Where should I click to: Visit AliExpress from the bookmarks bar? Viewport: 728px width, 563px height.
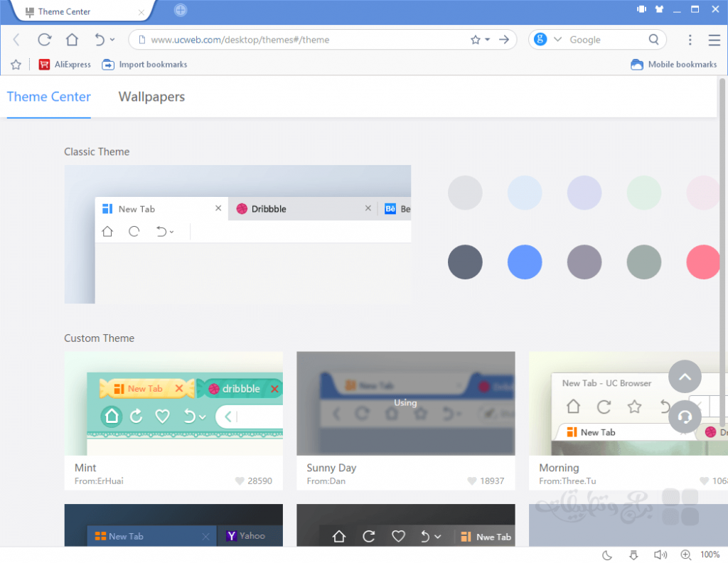65,64
